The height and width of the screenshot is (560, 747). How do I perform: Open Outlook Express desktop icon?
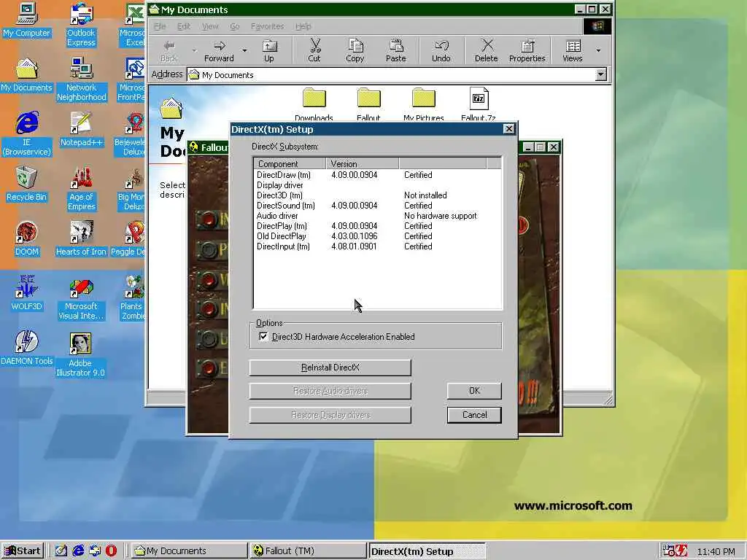(x=81, y=26)
